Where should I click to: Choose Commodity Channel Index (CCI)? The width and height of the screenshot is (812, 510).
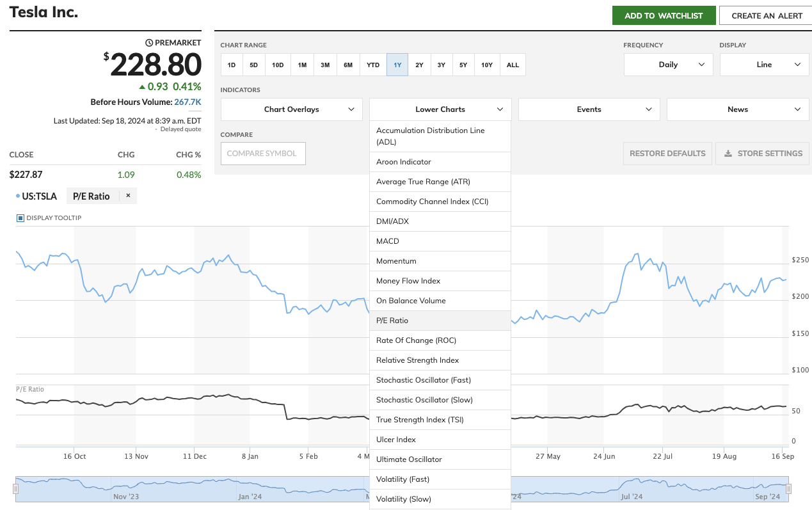point(440,202)
